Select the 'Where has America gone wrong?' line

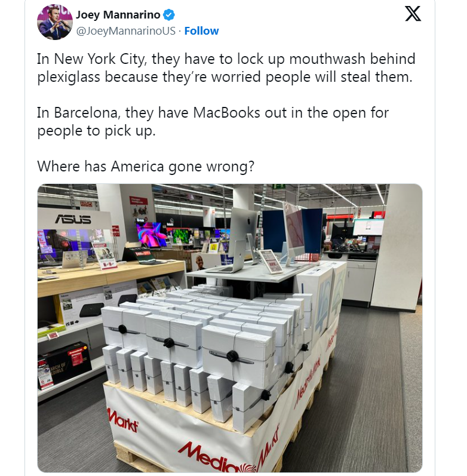click(146, 167)
